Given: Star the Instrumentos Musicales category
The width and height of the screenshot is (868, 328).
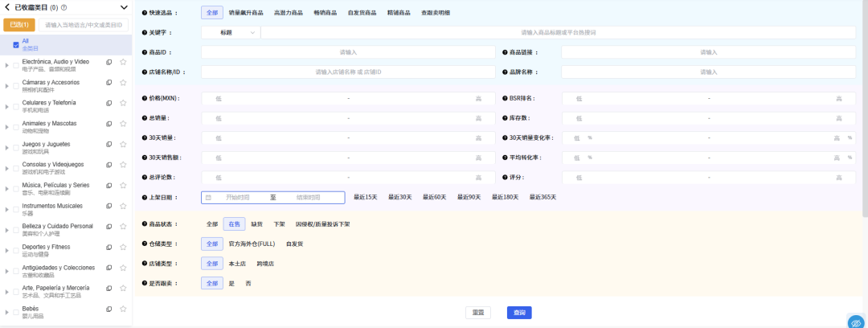Looking at the screenshot, I should (123, 206).
